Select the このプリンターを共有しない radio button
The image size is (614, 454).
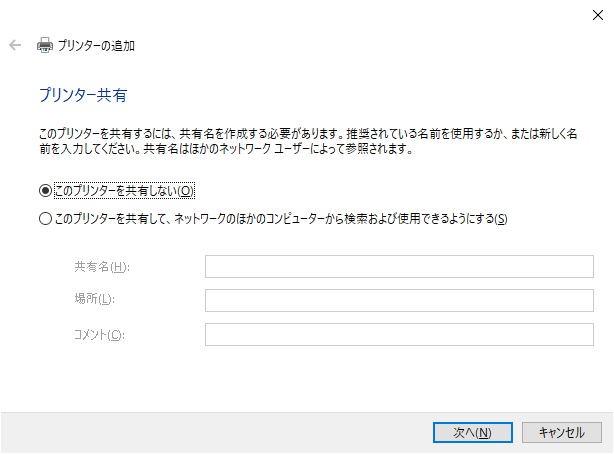click(x=45, y=191)
